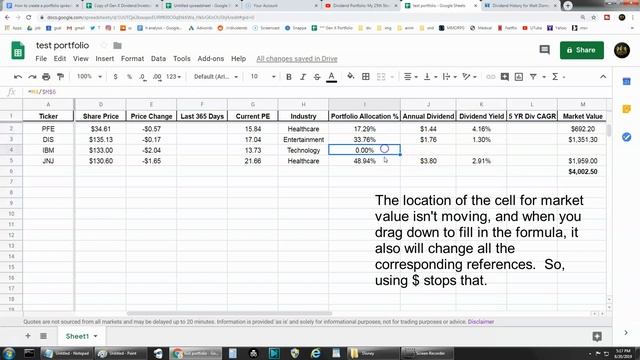Open horizontal align dropdown
The width and height of the screenshot is (640, 360).
pos(410,77)
